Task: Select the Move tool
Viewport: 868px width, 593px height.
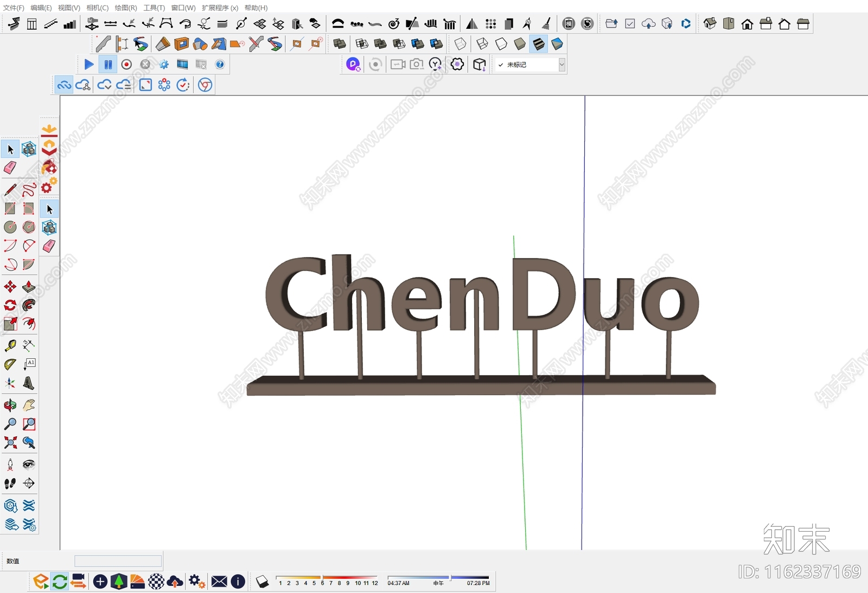Action: (x=10, y=287)
